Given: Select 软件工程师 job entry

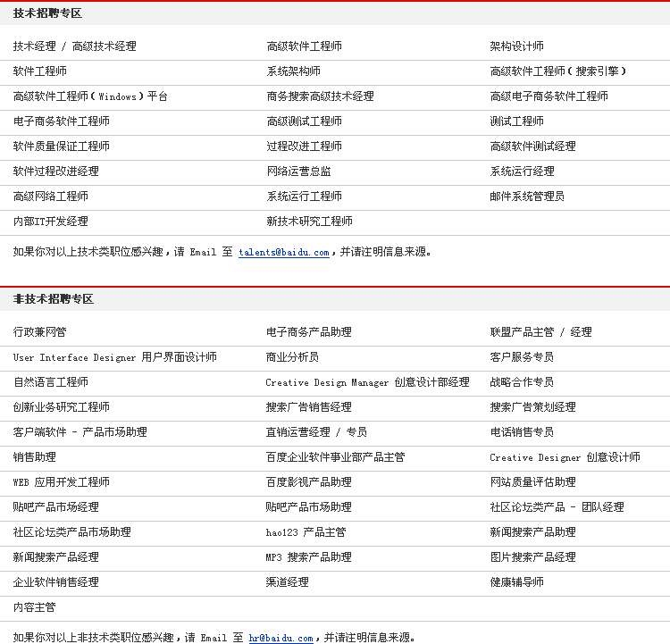Looking at the screenshot, I should [x=40, y=71].
